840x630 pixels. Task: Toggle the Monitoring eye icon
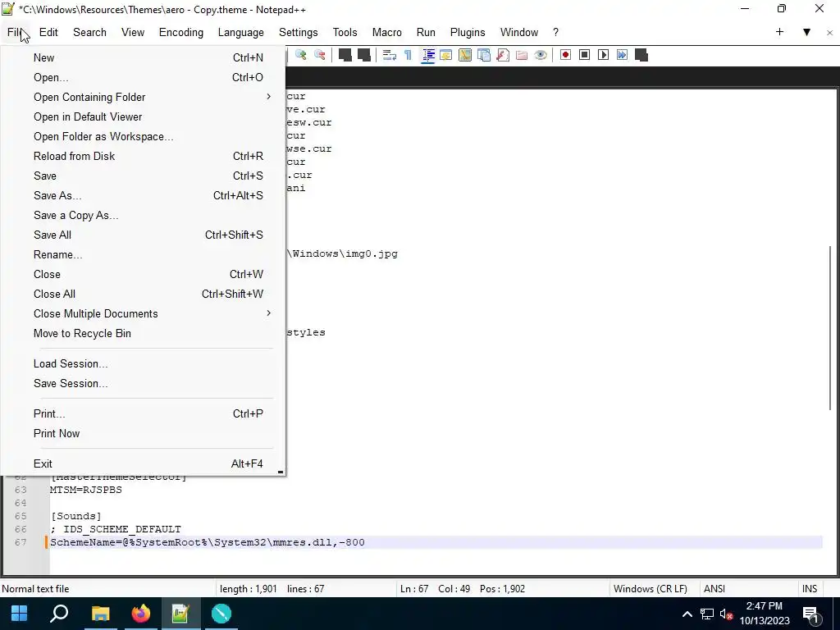(x=541, y=55)
